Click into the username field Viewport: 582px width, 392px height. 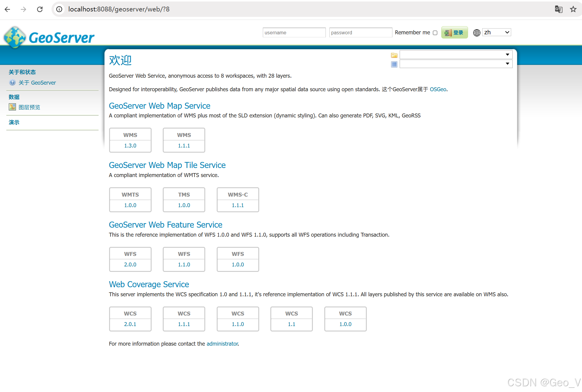click(x=294, y=33)
